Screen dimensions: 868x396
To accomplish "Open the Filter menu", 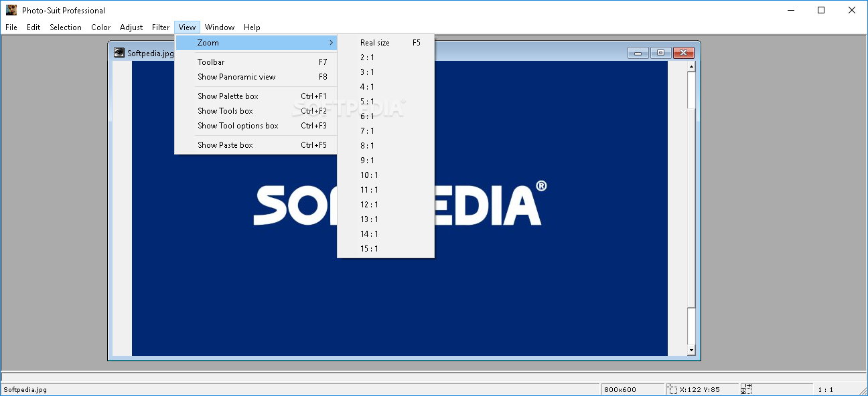I will point(161,27).
